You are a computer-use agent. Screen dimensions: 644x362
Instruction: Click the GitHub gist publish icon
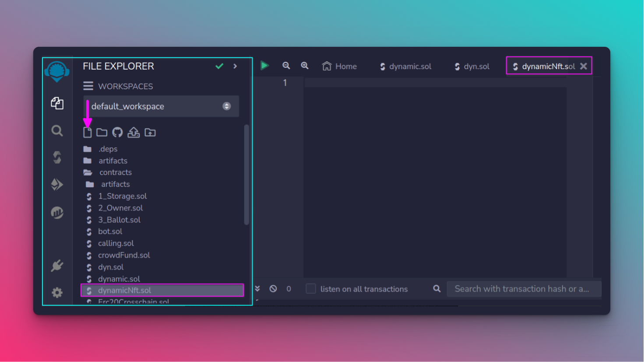pyautogui.click(x=117, y=132)
